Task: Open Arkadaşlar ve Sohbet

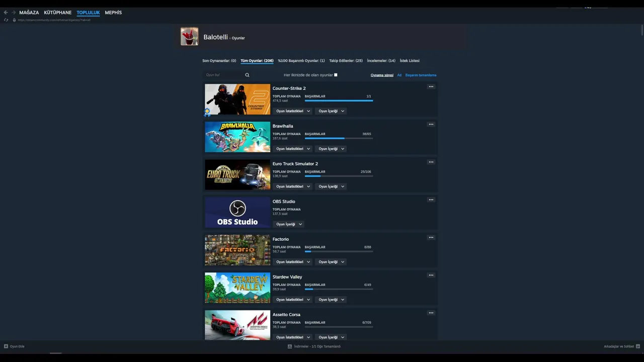Action: [619, 346]
